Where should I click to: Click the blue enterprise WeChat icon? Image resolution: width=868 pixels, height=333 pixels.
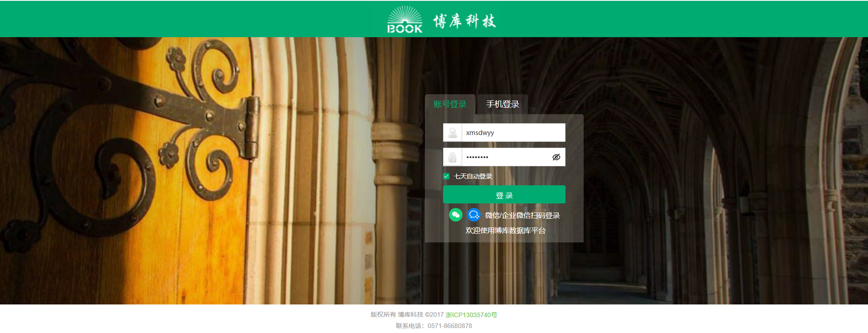point(474,215)
